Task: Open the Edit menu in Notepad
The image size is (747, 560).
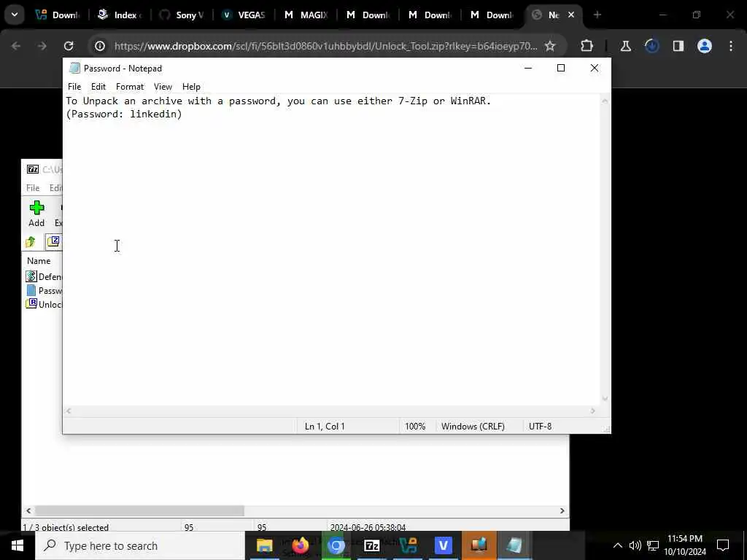Action: click(x=98, y=87)
